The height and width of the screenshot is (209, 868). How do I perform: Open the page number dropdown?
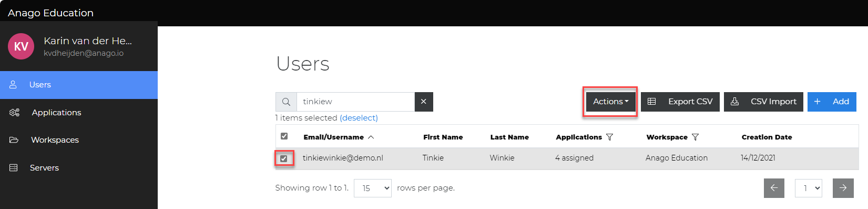pos(809,188)
